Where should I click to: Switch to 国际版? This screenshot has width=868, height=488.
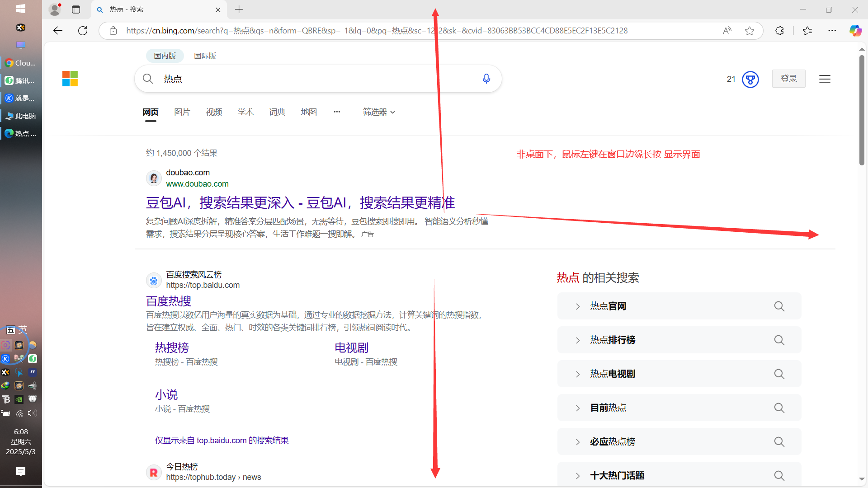click(204, 56)
